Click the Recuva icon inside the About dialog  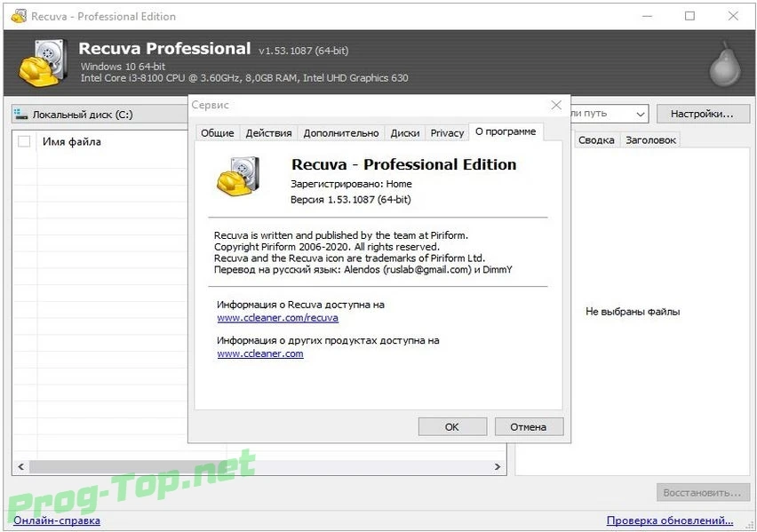[x=237, y=176]
